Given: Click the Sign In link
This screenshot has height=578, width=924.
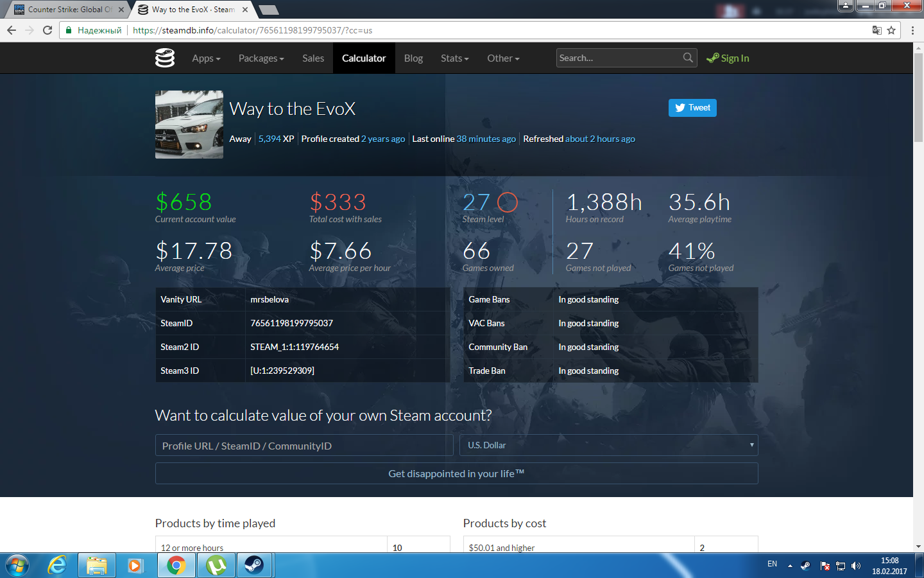Looking at the screenshot, I should pyautogui.click(x=728, y=58).
